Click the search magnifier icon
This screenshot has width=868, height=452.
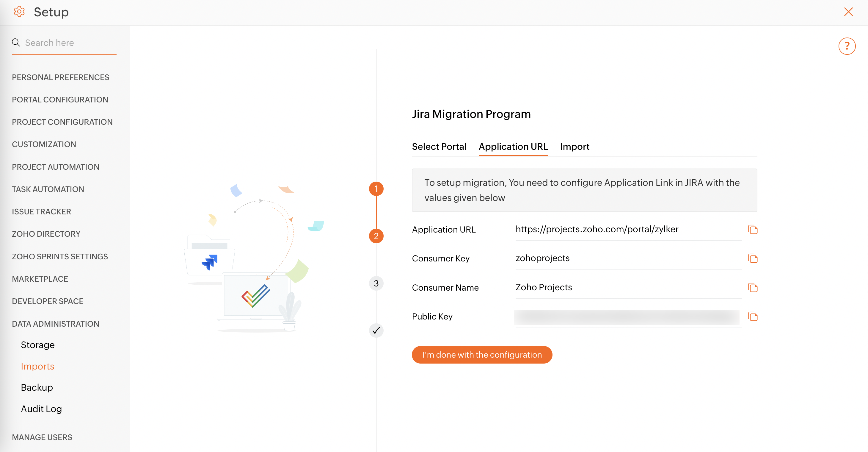[x=16, y=43]
